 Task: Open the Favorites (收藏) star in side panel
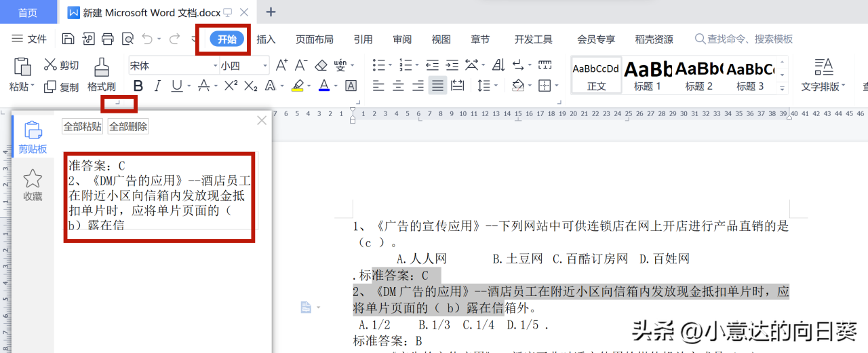(33, 185)
